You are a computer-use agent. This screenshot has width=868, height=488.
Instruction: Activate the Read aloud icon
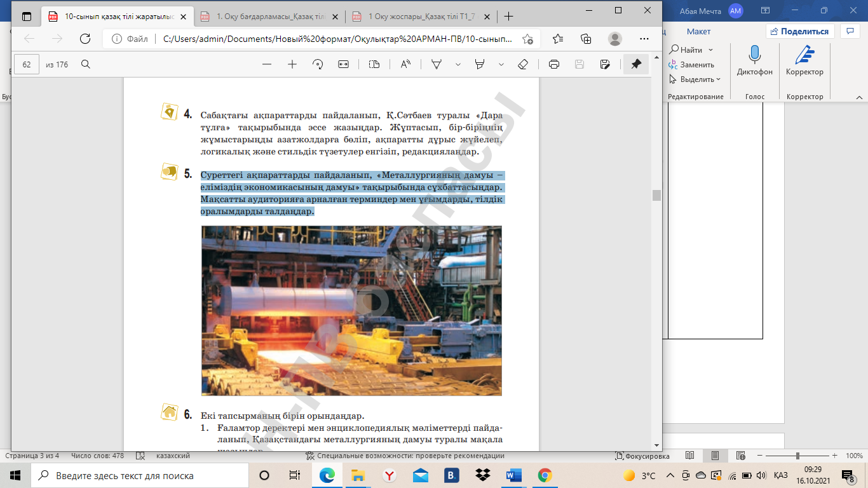point(405,64)
